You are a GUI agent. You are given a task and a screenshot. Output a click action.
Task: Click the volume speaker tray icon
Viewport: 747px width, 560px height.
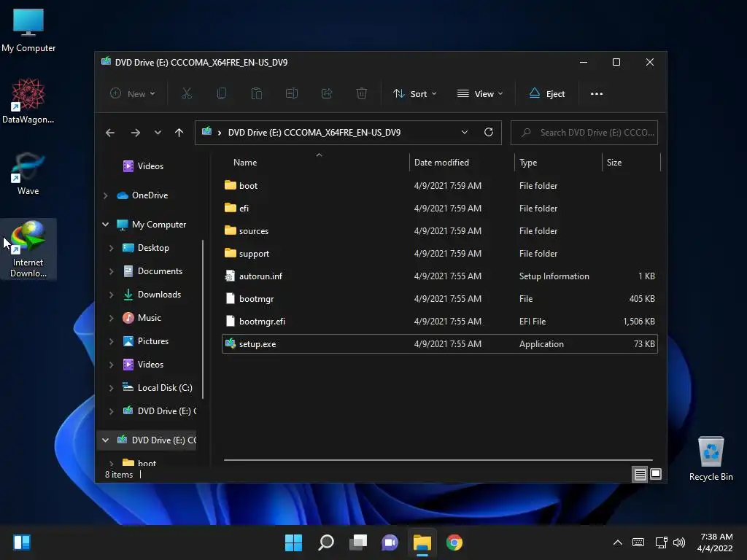pos(679,542)
